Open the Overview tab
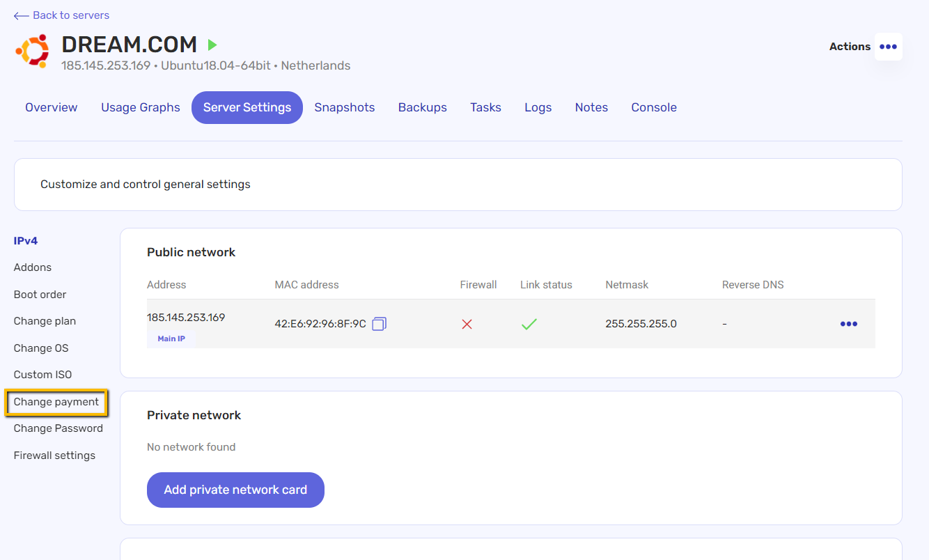The image size is (929, 560). [x=52, y=107]
